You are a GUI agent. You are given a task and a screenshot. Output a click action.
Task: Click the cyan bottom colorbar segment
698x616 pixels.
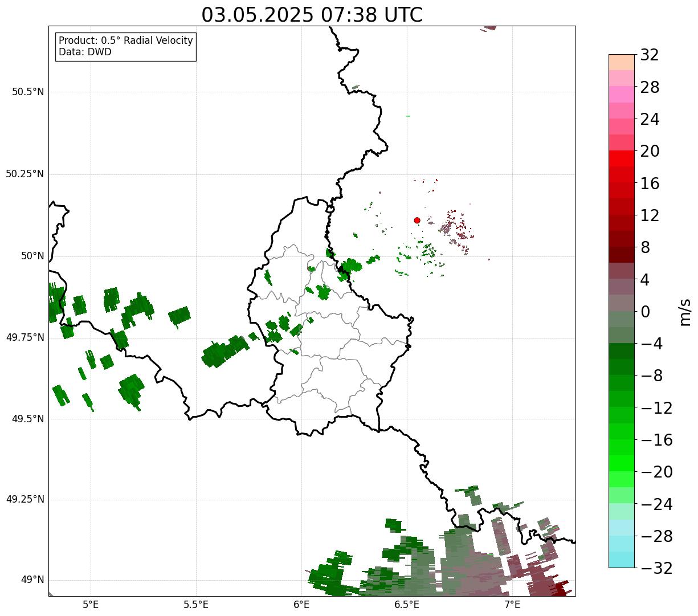(622, 560)
